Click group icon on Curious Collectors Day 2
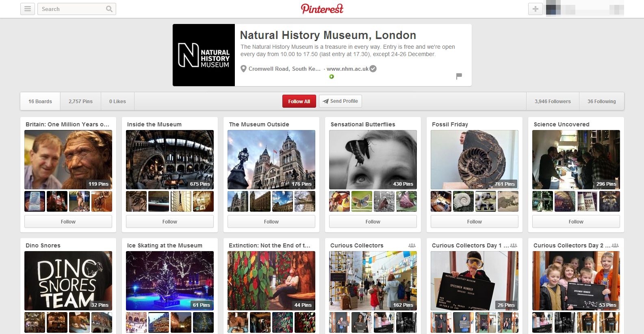This screenshot has height=334, width=644. [615, 245]
